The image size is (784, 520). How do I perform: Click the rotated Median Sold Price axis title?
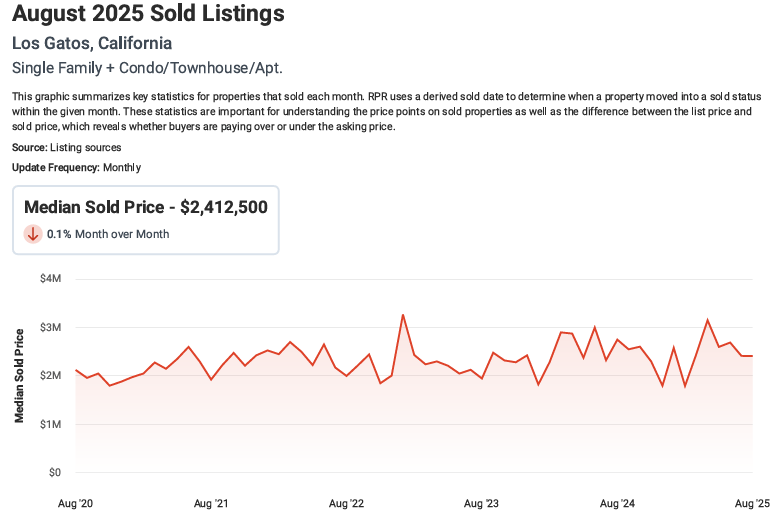pos(19,373)
